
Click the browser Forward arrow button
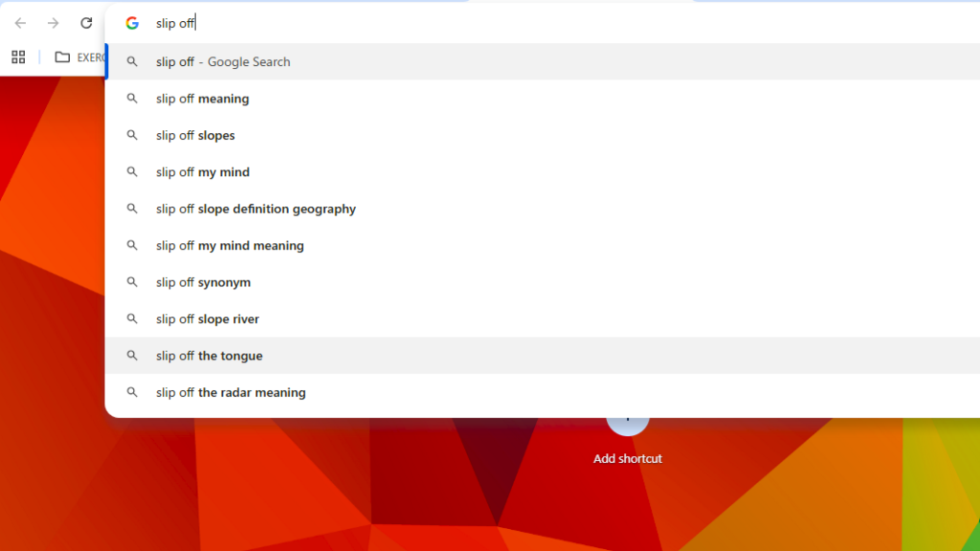(x=53, y=23)
